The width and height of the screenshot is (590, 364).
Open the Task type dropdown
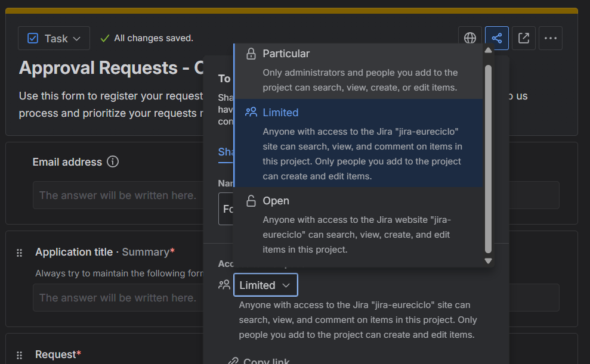[54, 38]
